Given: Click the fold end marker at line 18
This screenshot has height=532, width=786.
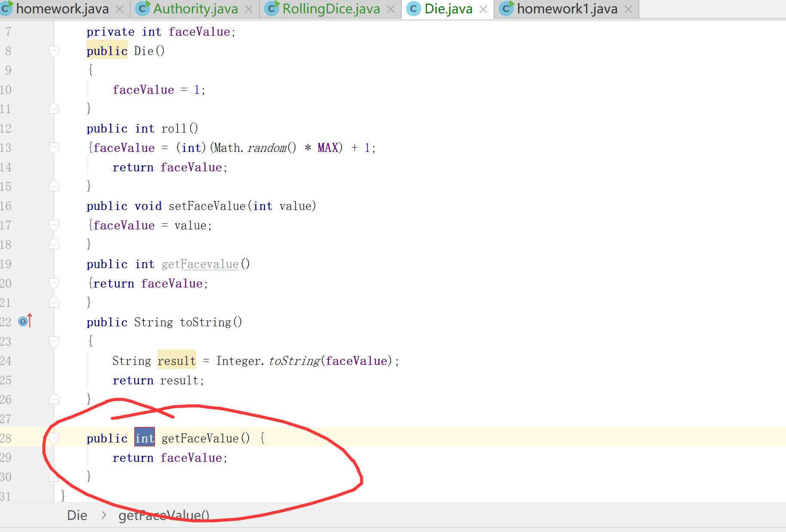Looking at the screenshot, I should (x=54, y=244).
